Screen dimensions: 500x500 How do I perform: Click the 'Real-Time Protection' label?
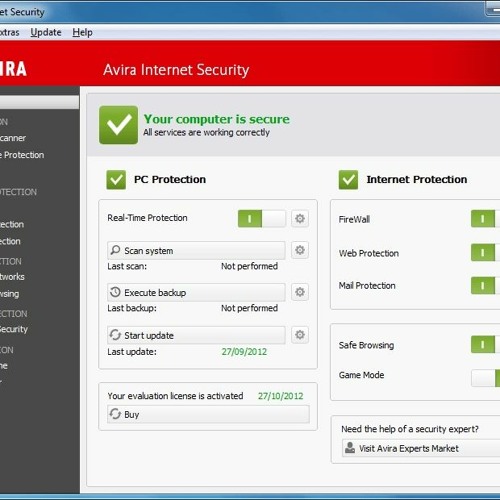147,218
